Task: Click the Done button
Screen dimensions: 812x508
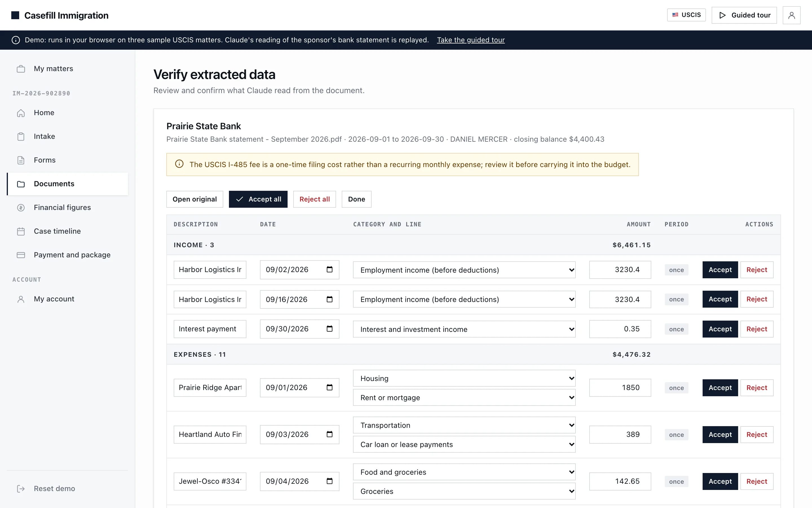Action: [x=356, y=199]
